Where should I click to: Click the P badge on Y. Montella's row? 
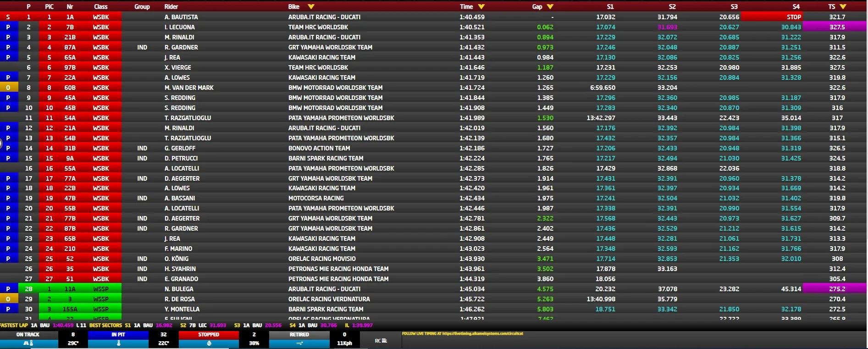8,309
